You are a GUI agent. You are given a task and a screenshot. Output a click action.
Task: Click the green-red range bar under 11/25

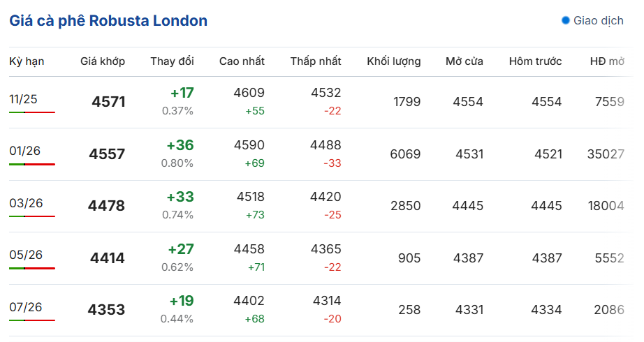pyautogui.click(x=32, y=112)
